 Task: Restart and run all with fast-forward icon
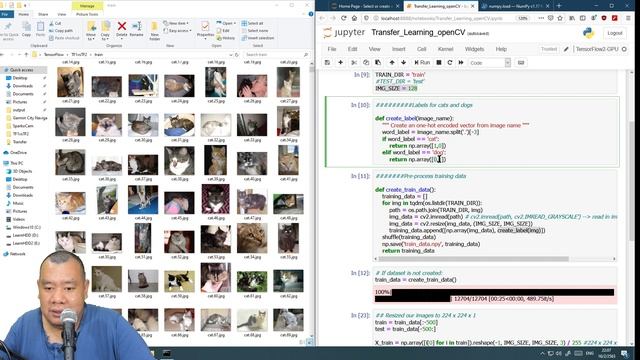[x=461, y=63]
